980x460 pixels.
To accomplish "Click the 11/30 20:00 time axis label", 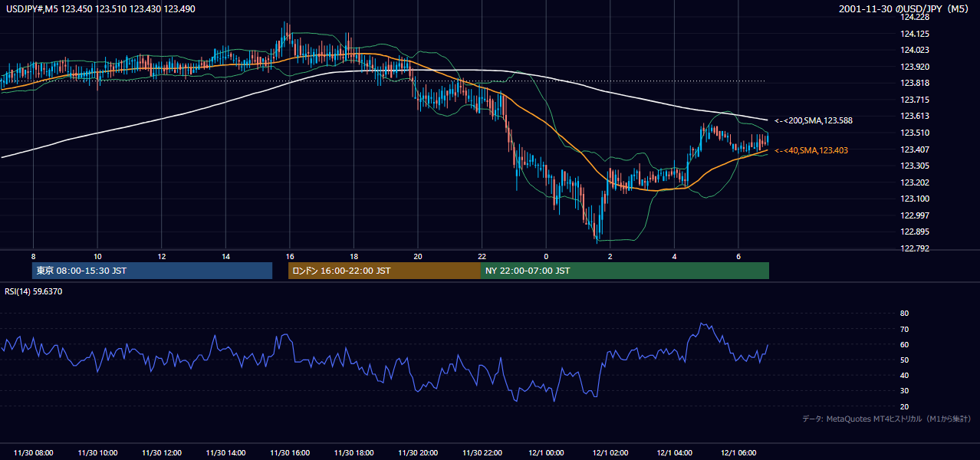I will coord(418,453).
